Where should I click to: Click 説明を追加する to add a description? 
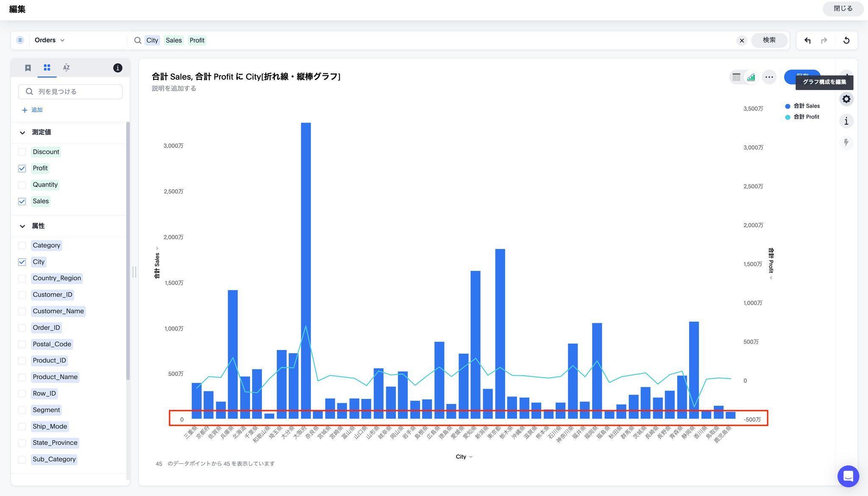pos(174,89)
